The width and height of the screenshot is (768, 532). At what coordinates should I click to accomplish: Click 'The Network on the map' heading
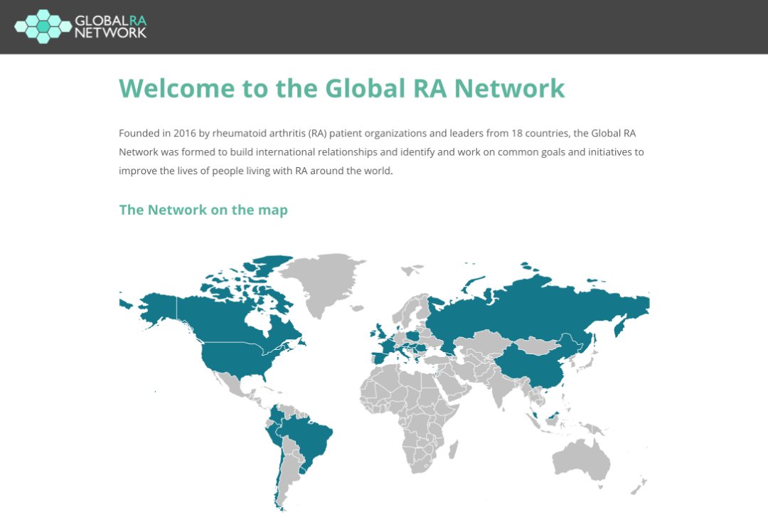pos(203,210)
